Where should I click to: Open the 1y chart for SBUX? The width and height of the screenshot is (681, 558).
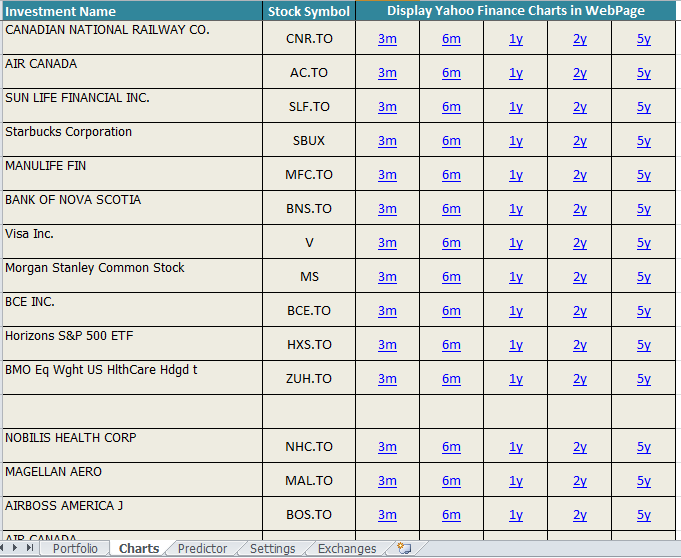(x=516, y=141)
